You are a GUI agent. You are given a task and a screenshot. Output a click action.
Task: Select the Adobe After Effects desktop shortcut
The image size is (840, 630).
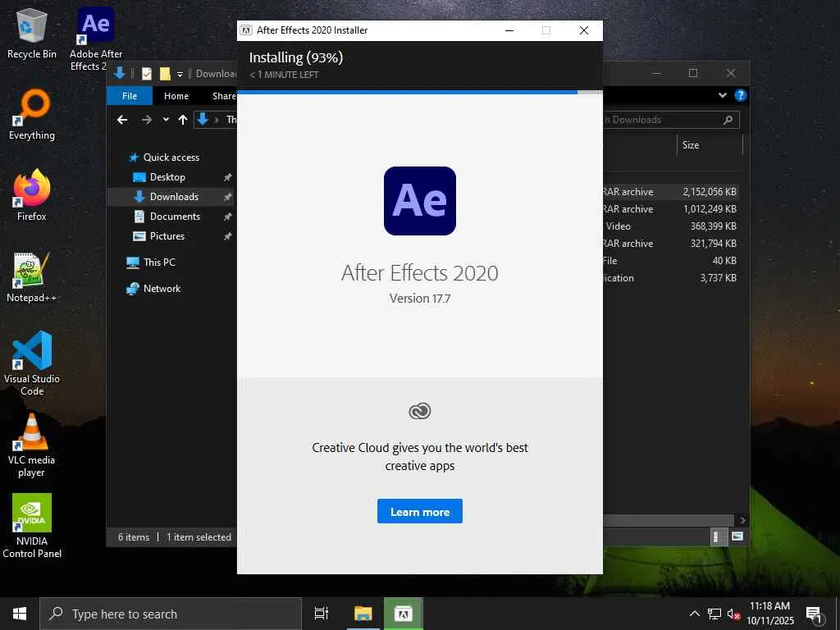click(x=96, y=39)
